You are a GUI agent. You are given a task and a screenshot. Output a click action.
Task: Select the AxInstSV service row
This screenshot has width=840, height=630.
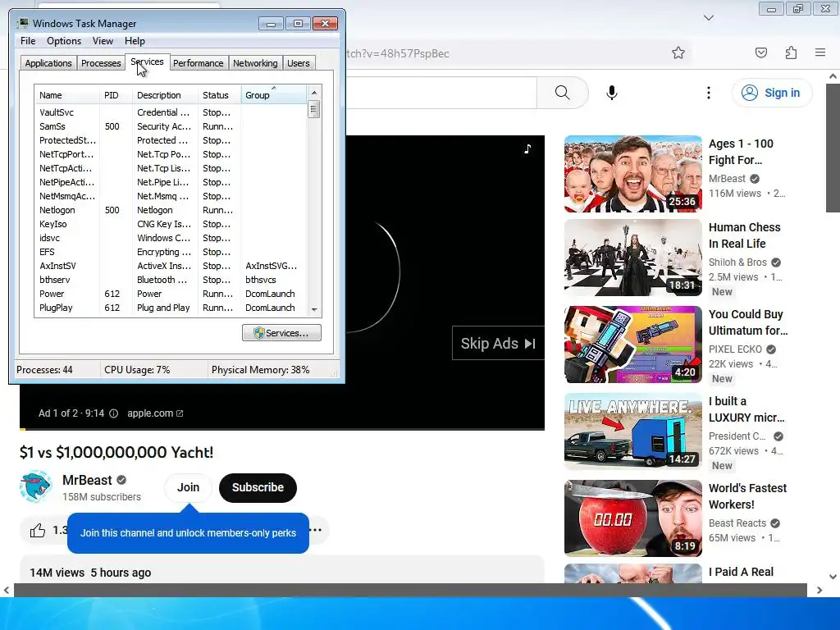pyautogui.click(x=171, y=266)
